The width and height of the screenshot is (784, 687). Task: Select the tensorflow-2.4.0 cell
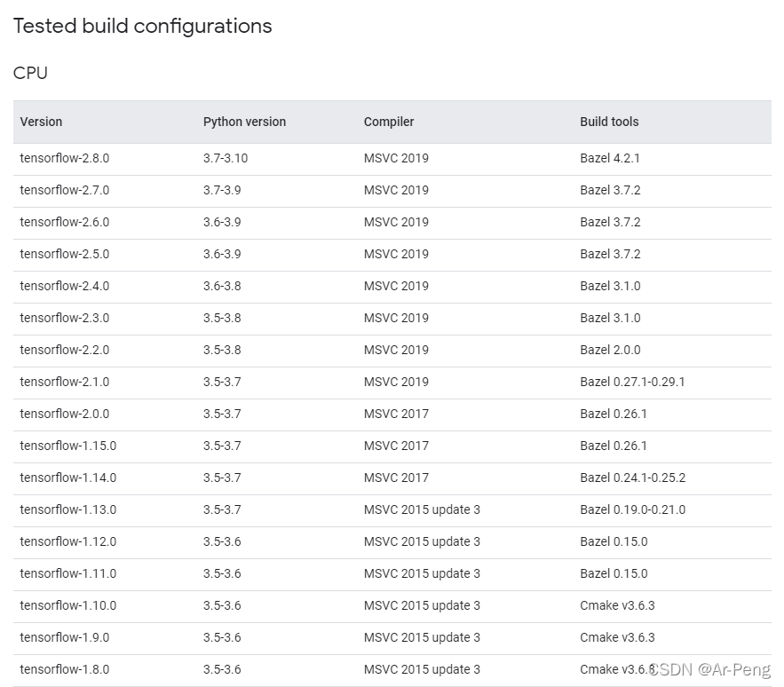65,286
